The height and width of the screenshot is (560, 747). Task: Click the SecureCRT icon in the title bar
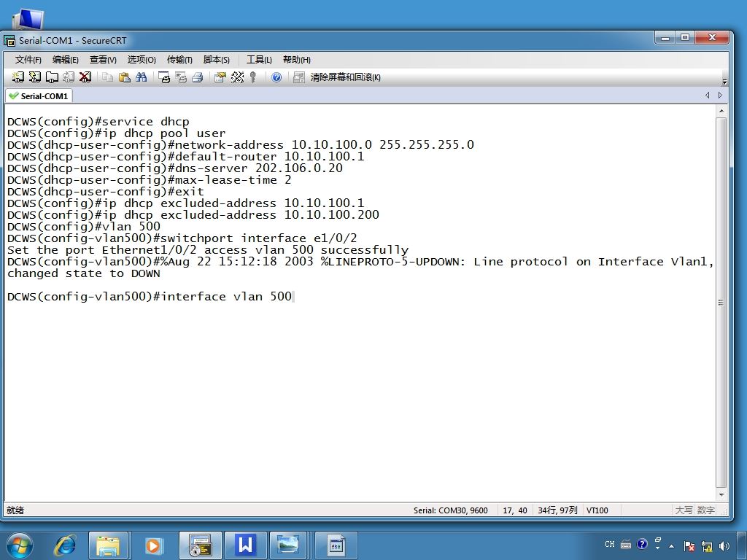pyautogui.click(x=9, y=41)
